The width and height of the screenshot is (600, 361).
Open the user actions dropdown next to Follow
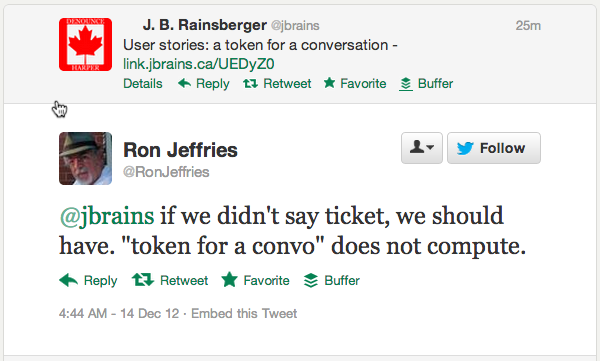[x=422, y=148]
